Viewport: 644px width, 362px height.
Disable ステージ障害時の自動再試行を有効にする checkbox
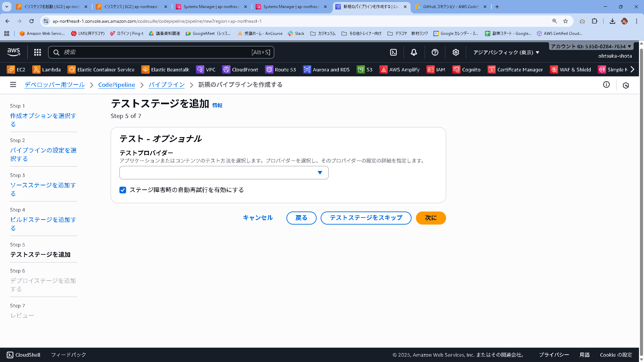[x=123, y=190]
